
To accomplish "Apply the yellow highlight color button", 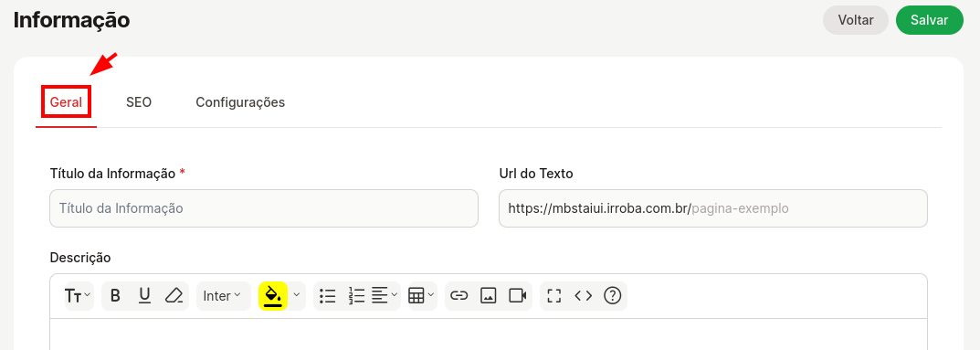I will (x=273, y=295).
